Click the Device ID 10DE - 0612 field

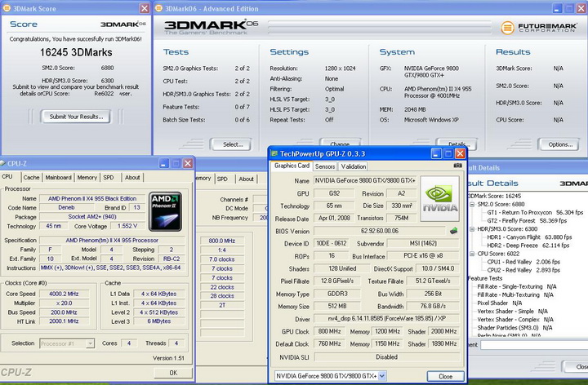331,243
